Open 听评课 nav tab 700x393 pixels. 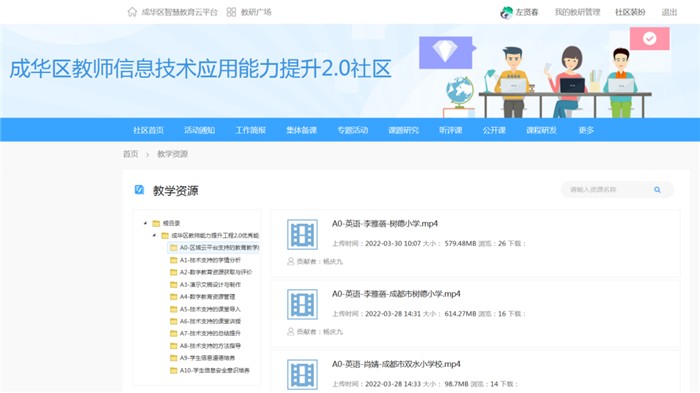pyautogui.click(x=450, y=130)
